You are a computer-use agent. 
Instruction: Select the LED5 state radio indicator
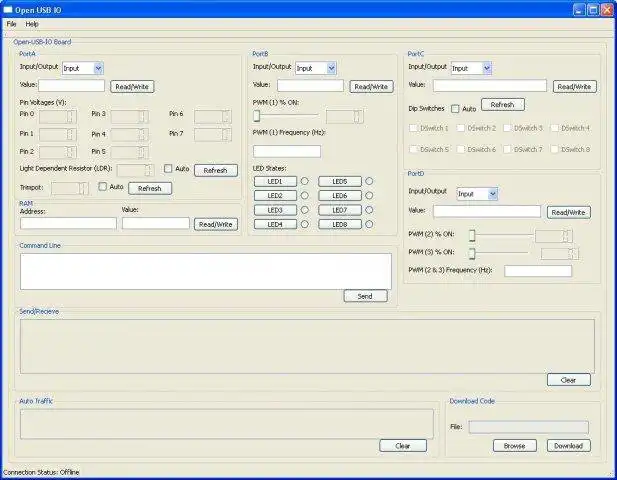tap(369, 181)
